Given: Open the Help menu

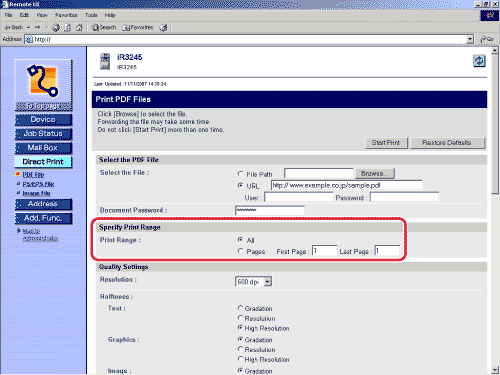Looking at the screenshot, I should click(110, 15).
